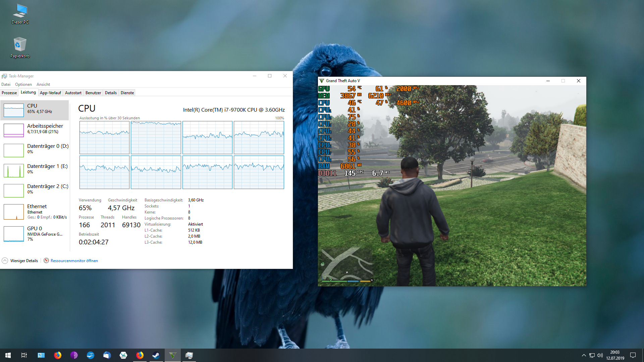The width and height of the screenshot is (644, 362).
Task: Maximize the Task-Manager window
Action: [270, 76]
